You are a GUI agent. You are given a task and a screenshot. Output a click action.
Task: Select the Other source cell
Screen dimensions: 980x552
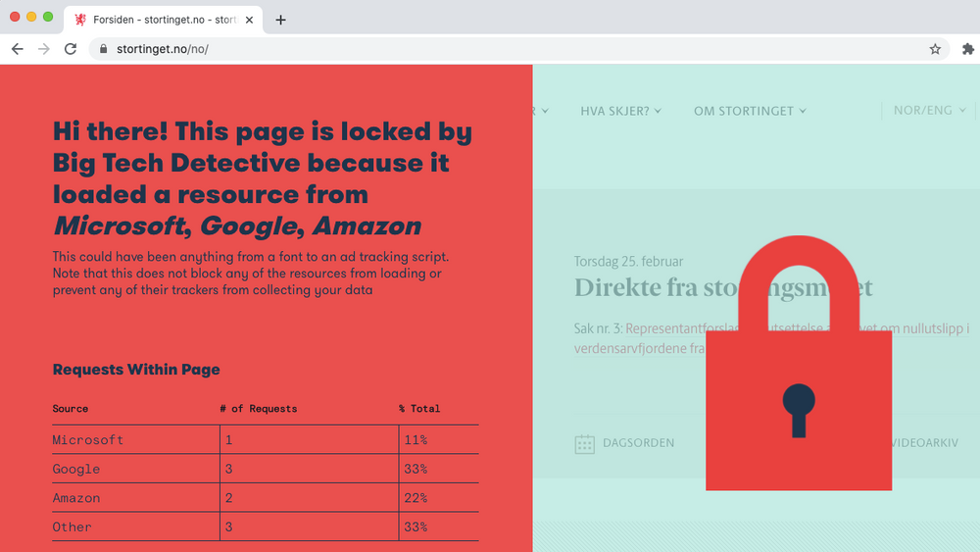point(135,527)
